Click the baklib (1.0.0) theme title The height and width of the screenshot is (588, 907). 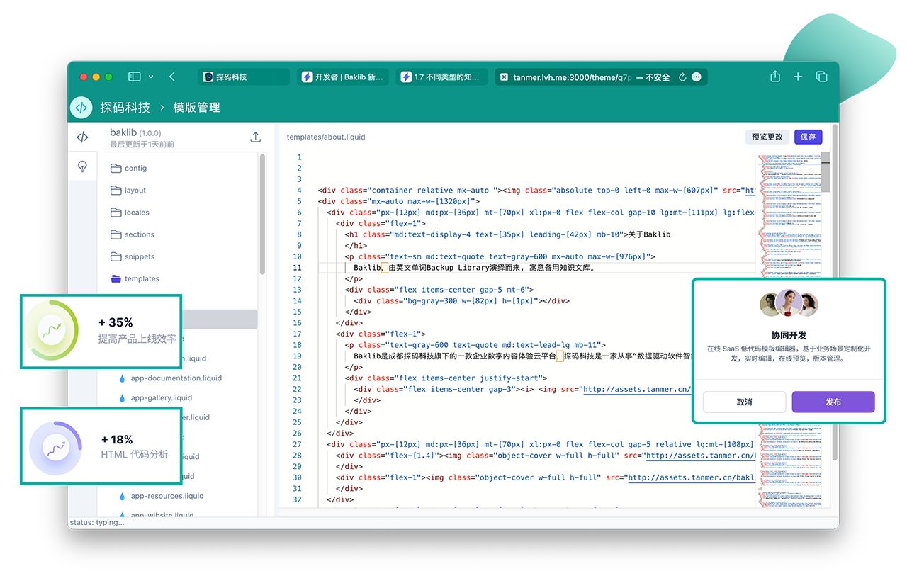(x=135, y=132)
